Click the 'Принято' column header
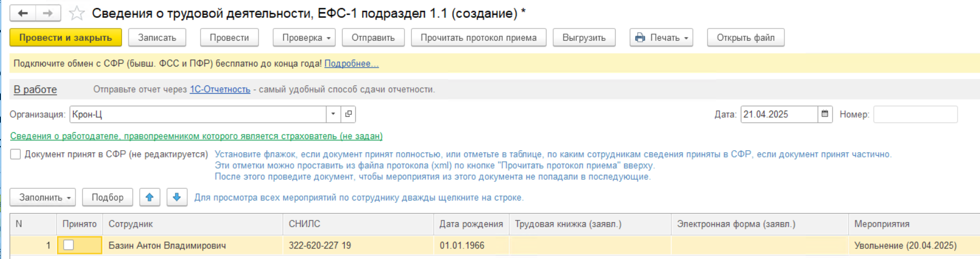The width and height of the screenshot is (980, 259). 79,224
